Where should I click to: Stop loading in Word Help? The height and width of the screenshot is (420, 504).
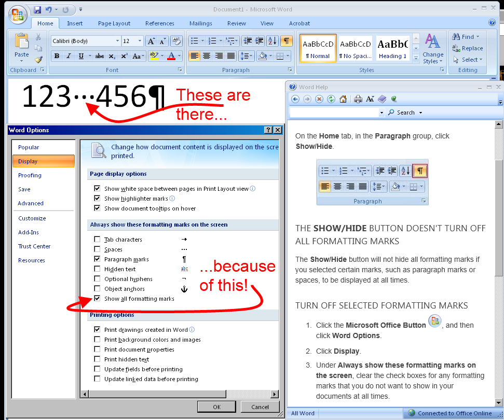coord(319,99)
